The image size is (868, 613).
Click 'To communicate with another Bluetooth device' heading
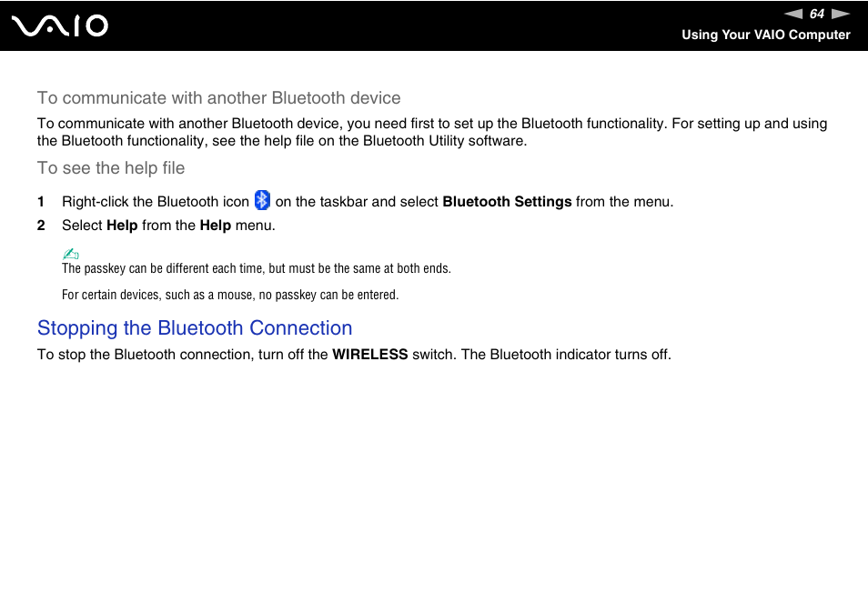click(218, 98)
